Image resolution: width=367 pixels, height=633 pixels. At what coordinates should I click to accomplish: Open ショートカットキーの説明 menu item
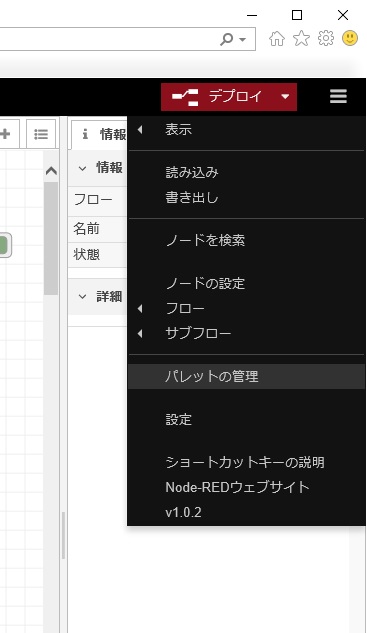coord(246,462)
